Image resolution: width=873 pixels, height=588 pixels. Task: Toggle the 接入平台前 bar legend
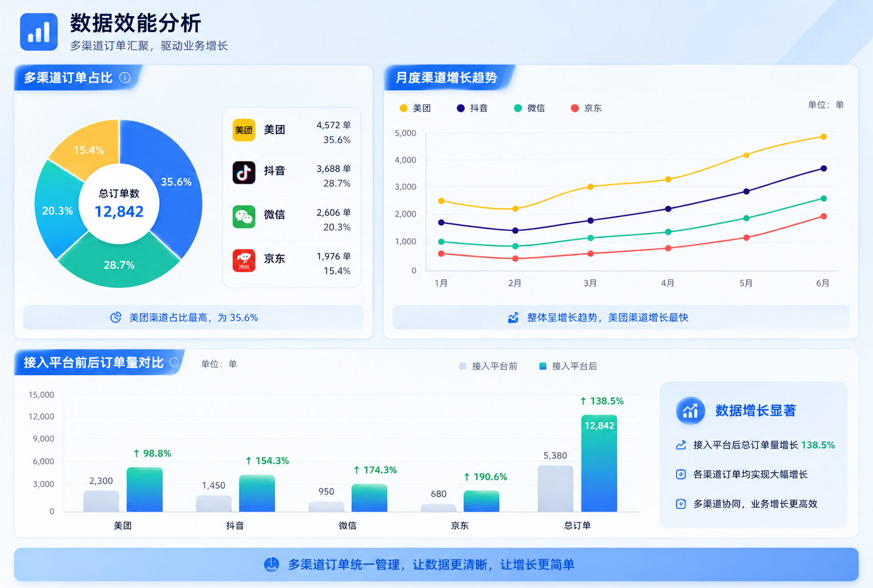(x=488, y=366)
